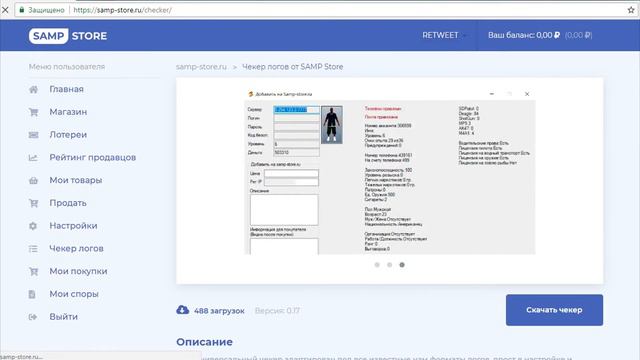This screenshot has width=640, height=360.
Task: Click the Мои товары basket icon
Action: pyautogui.click(x=33, y=180)
